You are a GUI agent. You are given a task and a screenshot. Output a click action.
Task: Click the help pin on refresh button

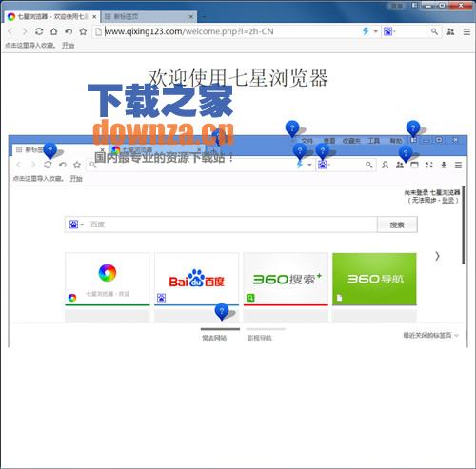point(50,150)
